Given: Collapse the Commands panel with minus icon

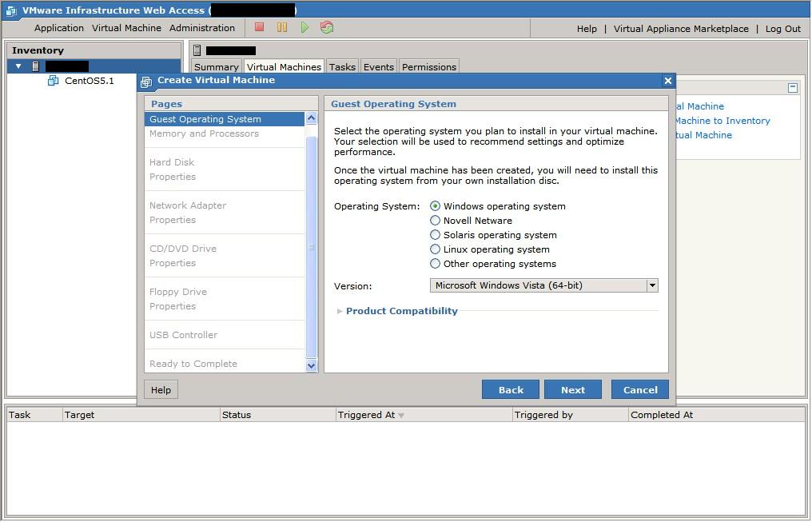Looking at the screenshot, I should click(792, 88).
